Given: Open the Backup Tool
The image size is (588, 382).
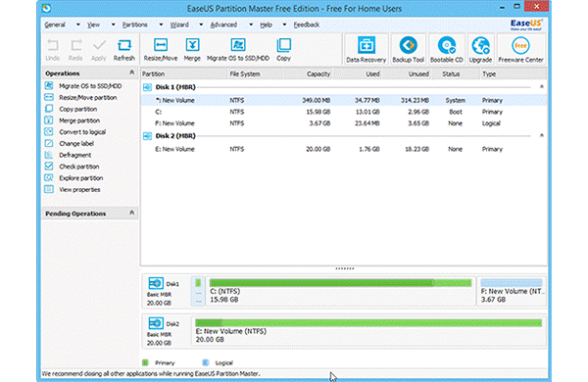Looking at the screenshot, I should (408, 50).
